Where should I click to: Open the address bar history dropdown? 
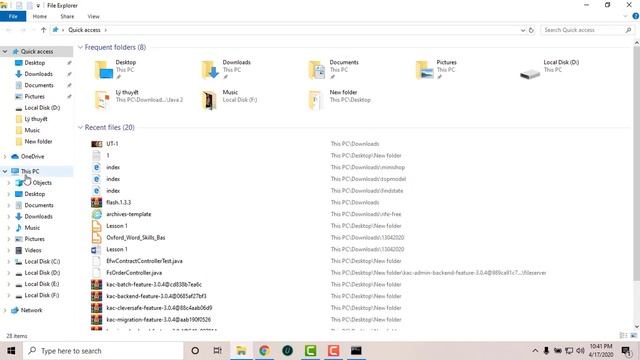click(523, 30)
